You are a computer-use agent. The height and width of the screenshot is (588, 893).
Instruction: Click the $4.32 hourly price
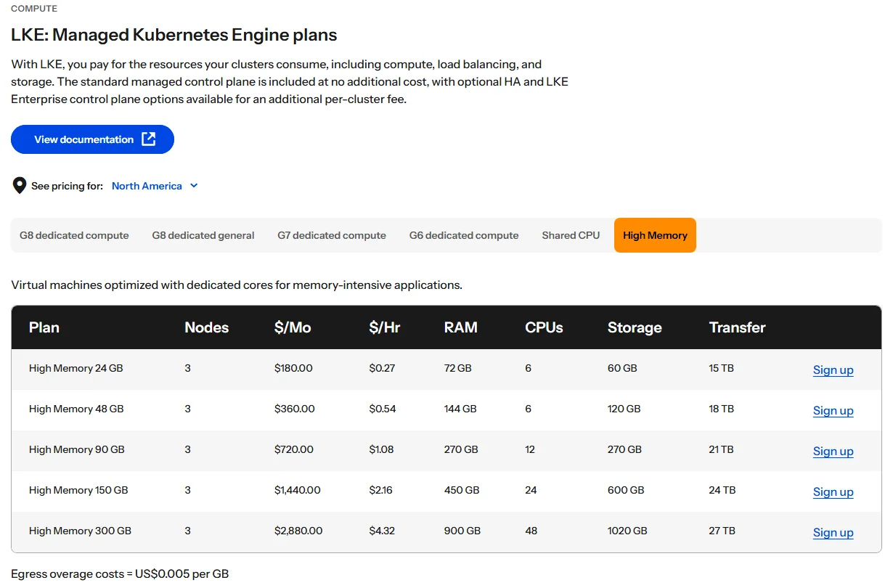coord(382,531)
